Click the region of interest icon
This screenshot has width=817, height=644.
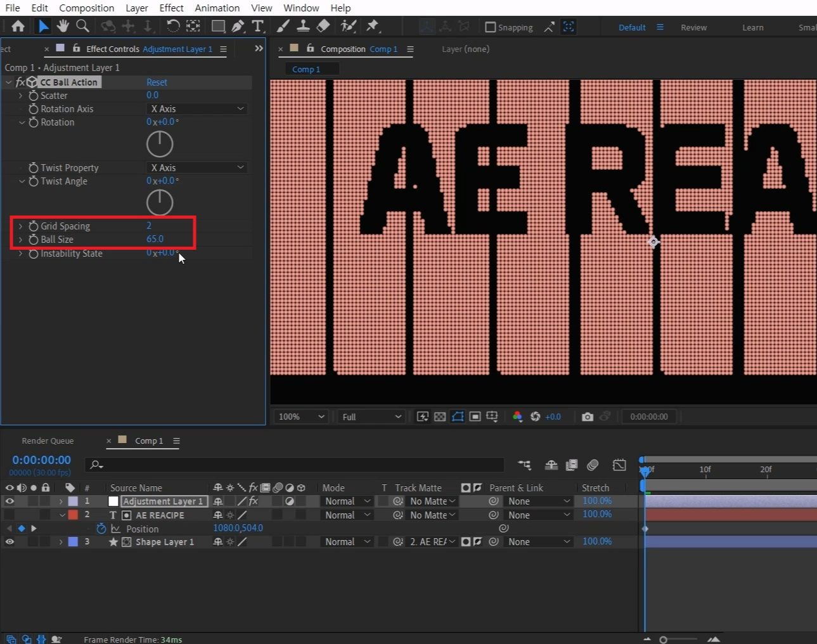pos(475,416)
